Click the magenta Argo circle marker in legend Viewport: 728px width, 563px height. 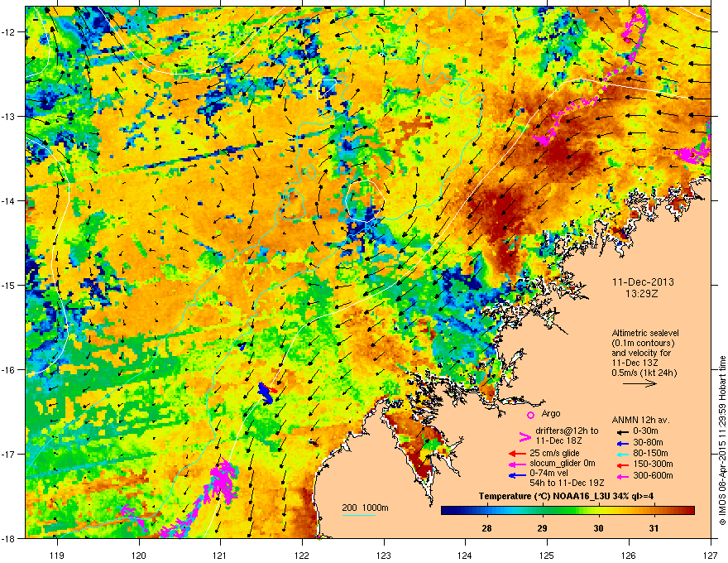(530, 415)
